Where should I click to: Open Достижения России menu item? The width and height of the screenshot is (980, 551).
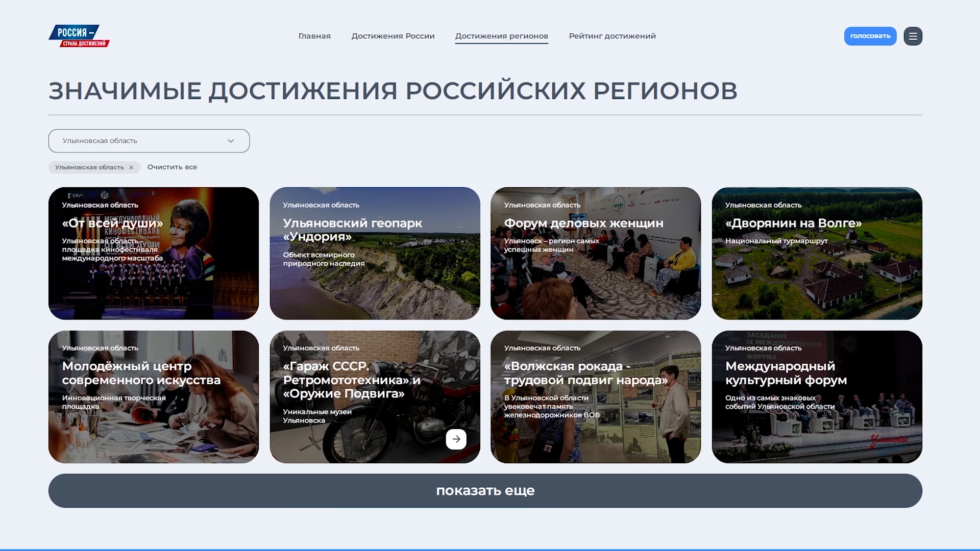pos(393,36)
